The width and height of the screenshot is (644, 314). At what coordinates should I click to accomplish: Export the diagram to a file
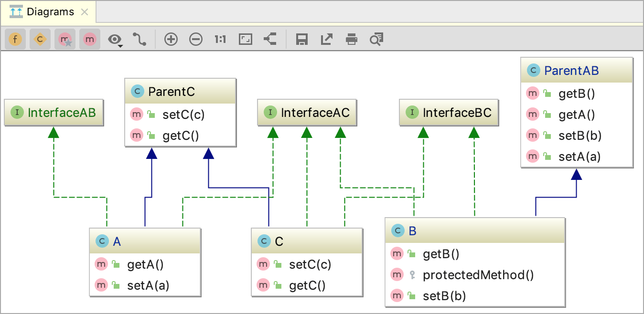[x=326, y=39]
